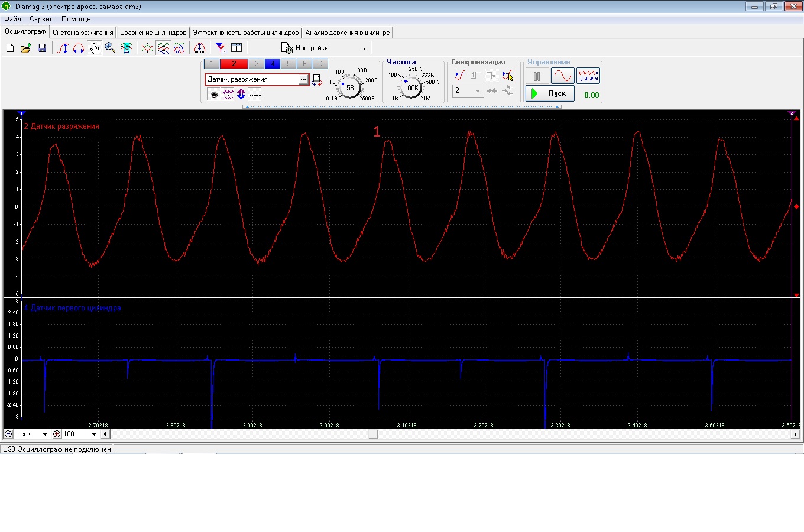804x532 pixels.
Task: Select the rising step trigger icon
Action: pos(476,76)
